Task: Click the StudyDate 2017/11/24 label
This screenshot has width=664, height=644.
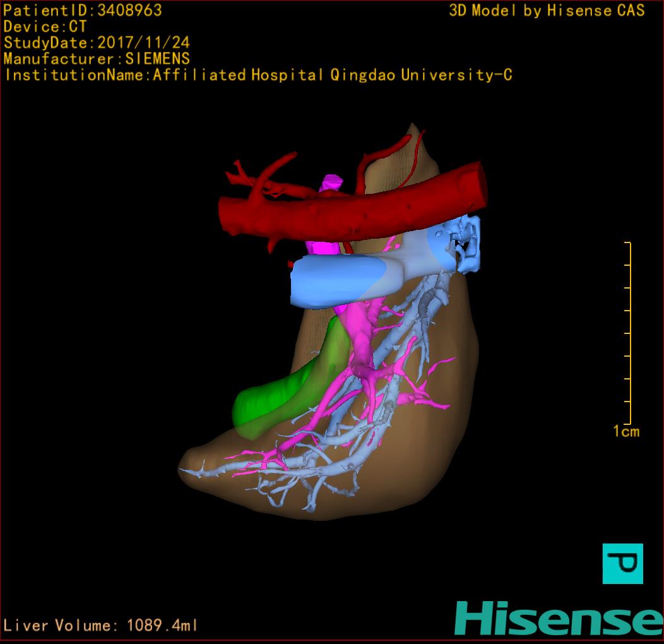Action: pyautogui.click(x=97, y=43)
